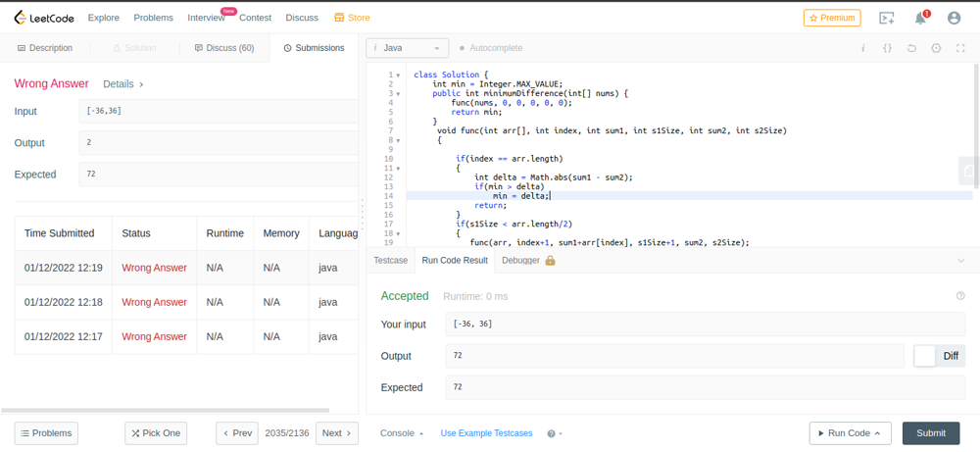980x452 pixels.
Task: Click the horizontal scrollbar under submissions table
Action: coord(165,411)
